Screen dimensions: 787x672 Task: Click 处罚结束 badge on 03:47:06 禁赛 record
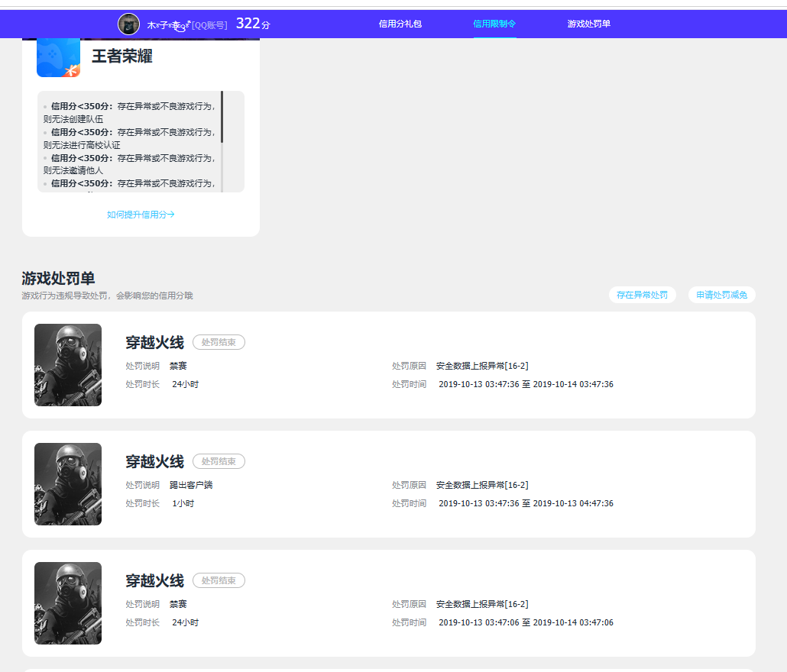(219, 580)
